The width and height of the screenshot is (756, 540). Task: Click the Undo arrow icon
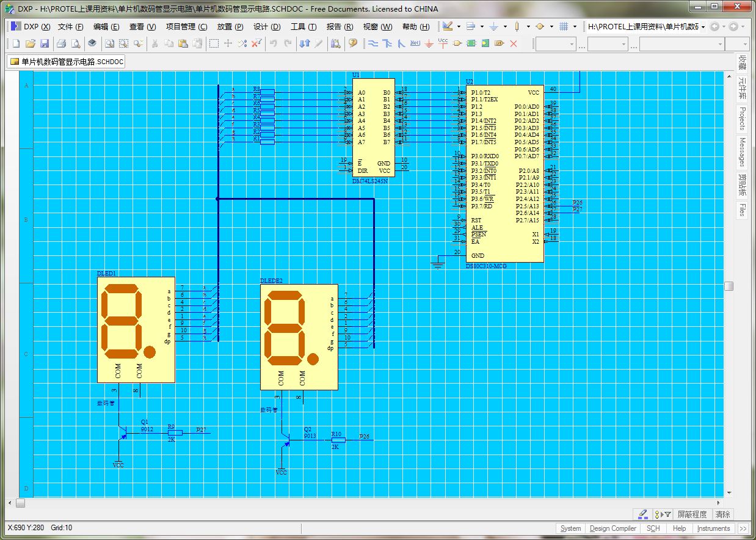[274, 43]
